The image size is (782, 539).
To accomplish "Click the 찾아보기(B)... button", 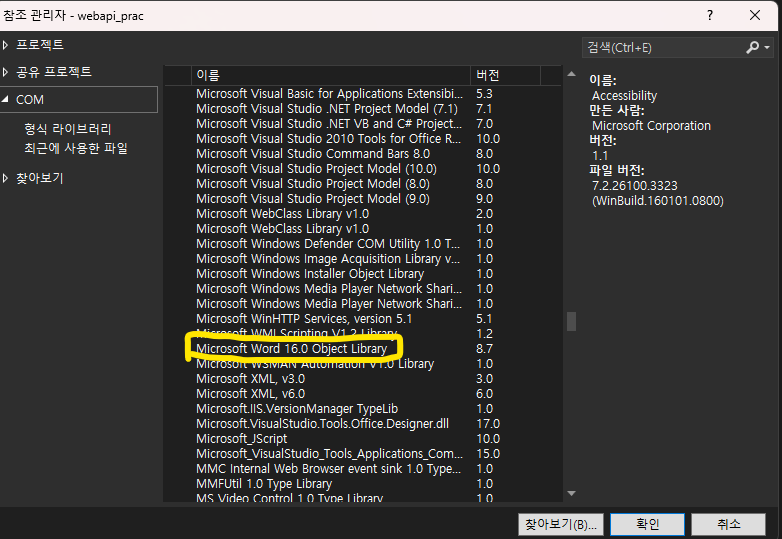I will tap(561, 525).
